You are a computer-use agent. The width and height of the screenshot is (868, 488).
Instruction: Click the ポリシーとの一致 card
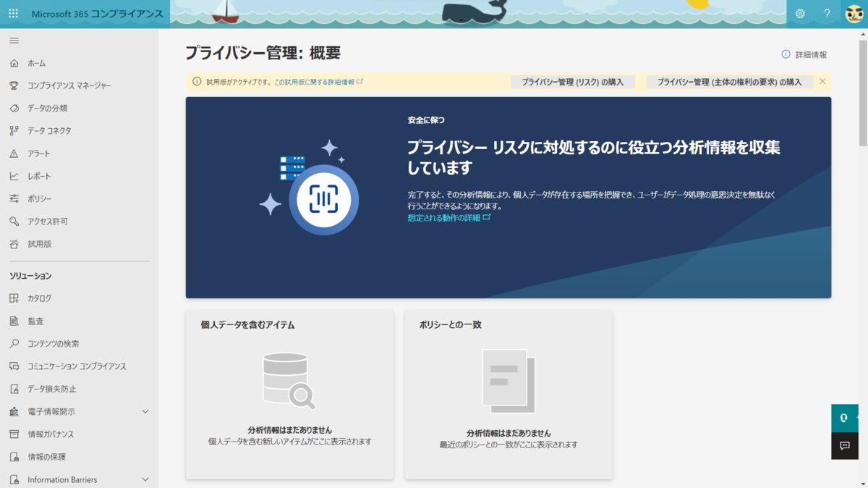tap(509, 395)
